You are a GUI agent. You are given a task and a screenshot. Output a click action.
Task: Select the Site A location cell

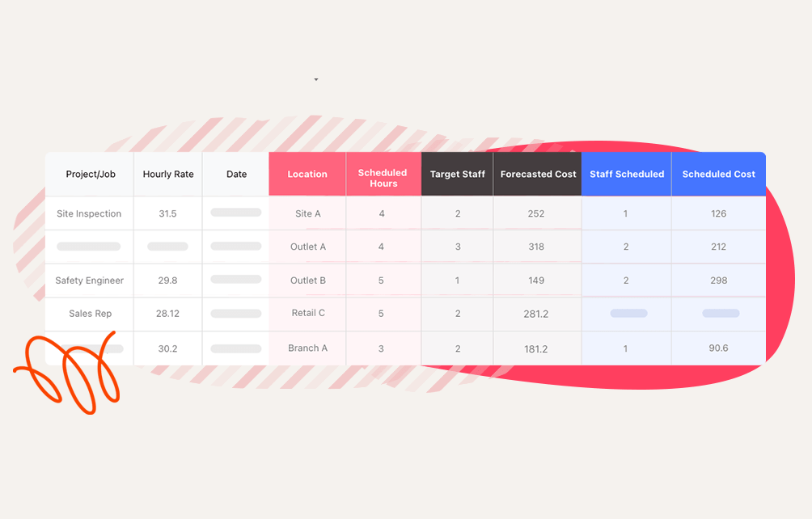click(307, 214)
